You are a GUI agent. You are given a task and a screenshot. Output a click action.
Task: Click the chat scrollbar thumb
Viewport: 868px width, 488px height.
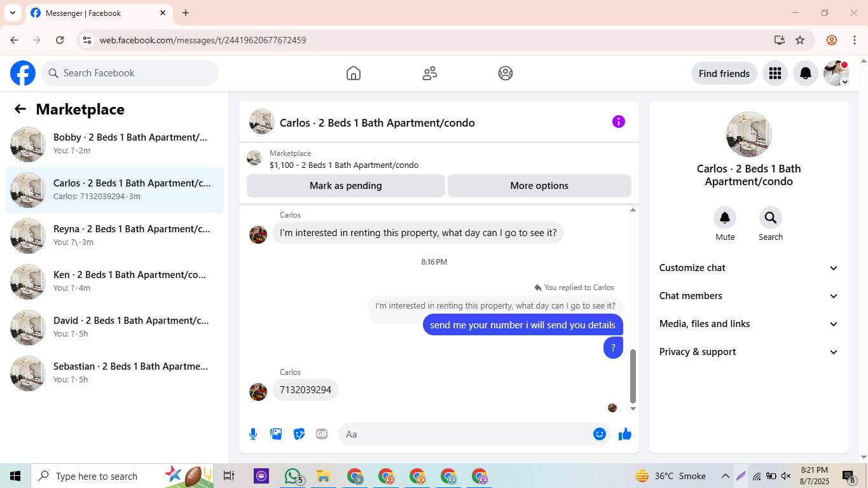tap(633, 376)
